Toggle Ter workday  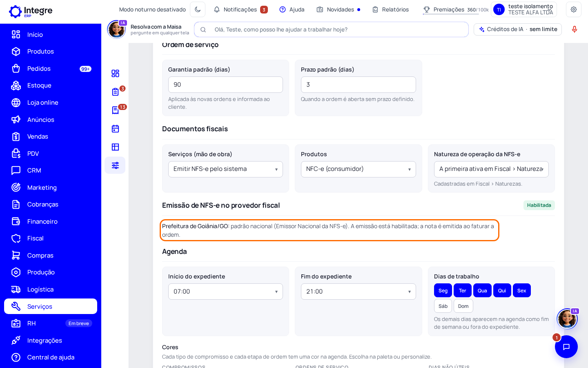pos(463,291)
